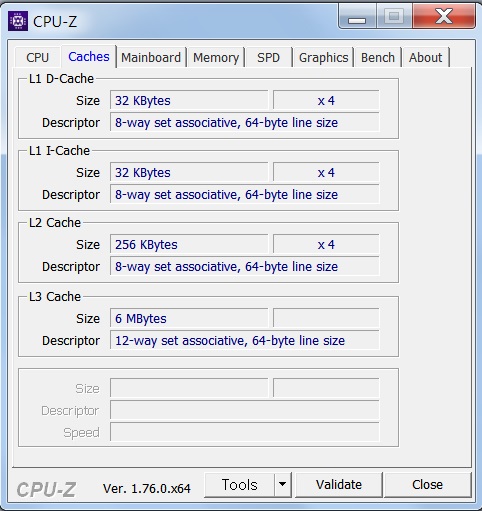Click the L1 I-Cache size field 32 KBytes
482x511 pixels.
point(189,172)
